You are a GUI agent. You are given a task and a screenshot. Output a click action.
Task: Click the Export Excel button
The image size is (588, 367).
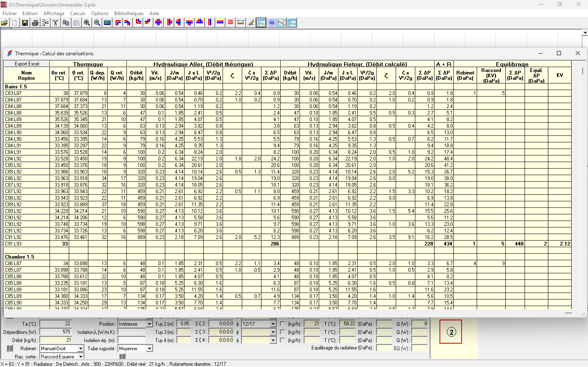(27, 64)
